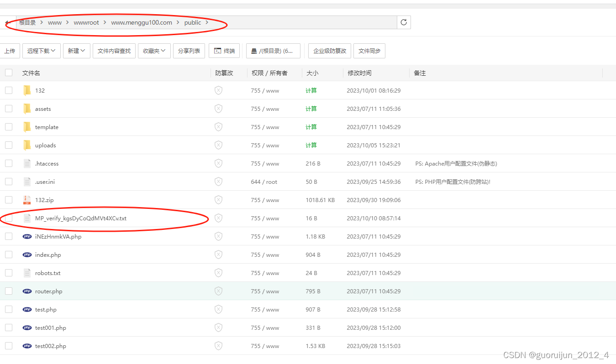
Task: Open the 远程下载 dropdown
Action: (x=42, y=51)
